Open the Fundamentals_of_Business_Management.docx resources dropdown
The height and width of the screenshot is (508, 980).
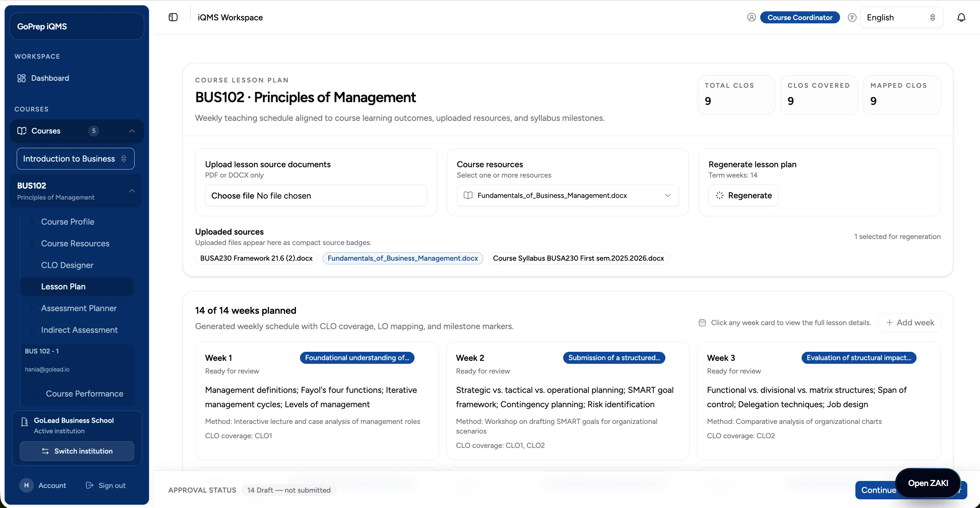click(567, 196)
